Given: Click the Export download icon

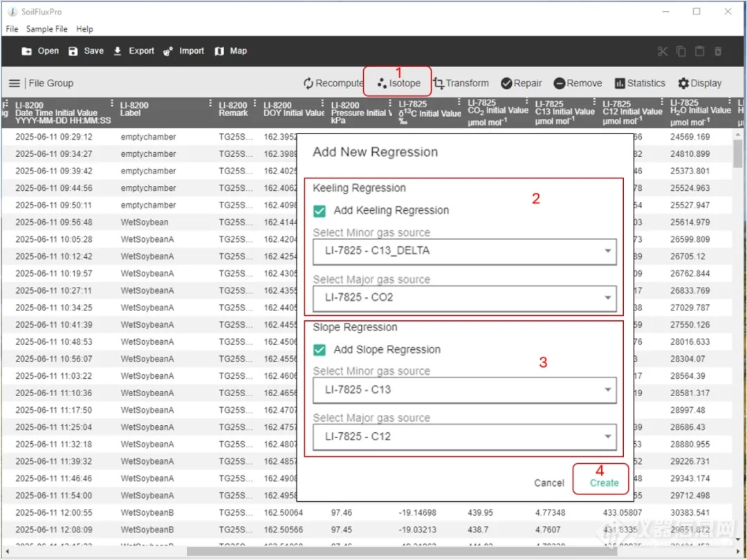Looking at the screenshot, I should click(118, 51).
